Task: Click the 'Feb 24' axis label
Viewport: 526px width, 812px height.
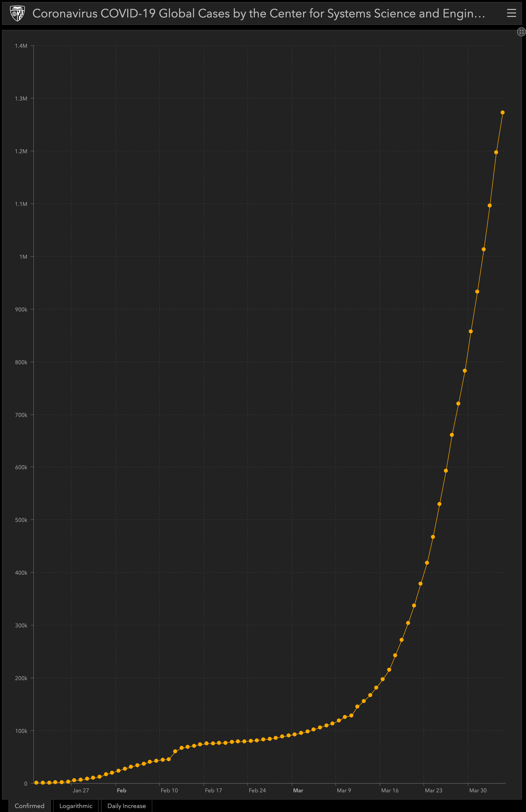Action: point(257,790)
